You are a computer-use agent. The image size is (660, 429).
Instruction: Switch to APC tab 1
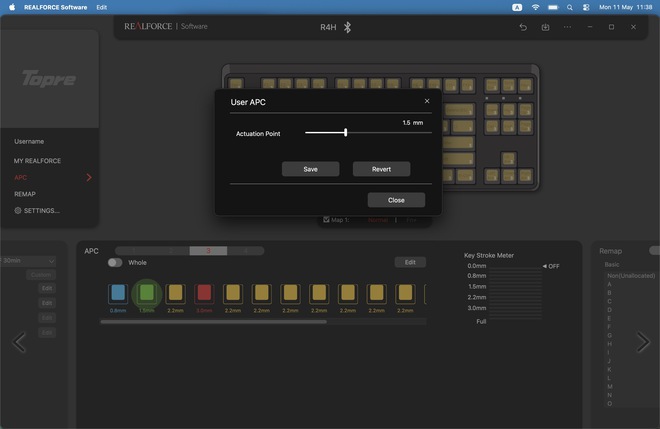click(133, 251)
